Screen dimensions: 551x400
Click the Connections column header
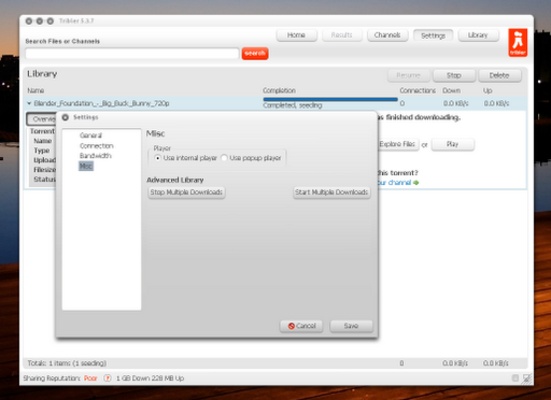point(417,90)
